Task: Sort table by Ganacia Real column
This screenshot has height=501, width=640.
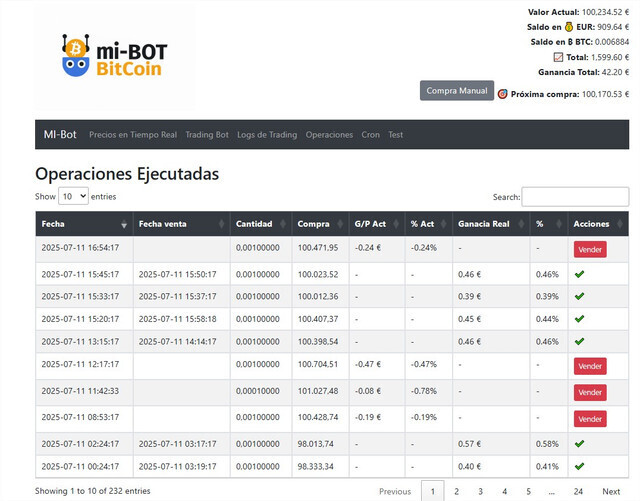Action: (491, 224)
